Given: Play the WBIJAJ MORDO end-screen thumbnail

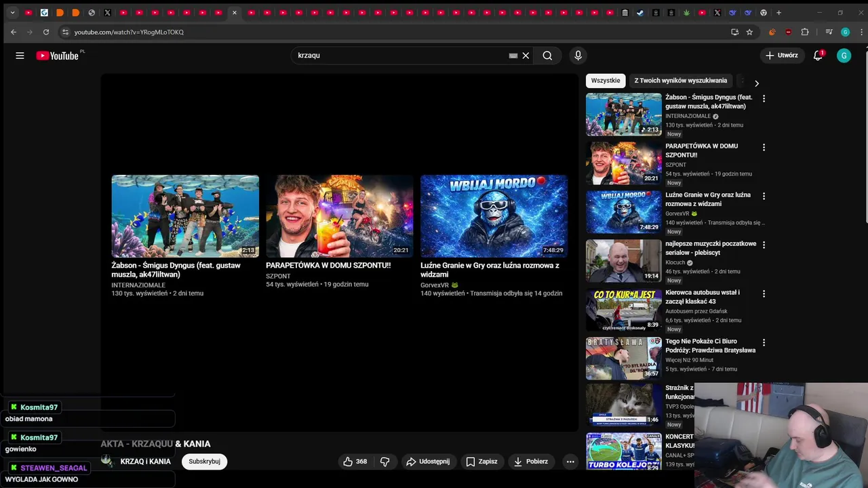Looking at the screenshot, I should point(494,216).
